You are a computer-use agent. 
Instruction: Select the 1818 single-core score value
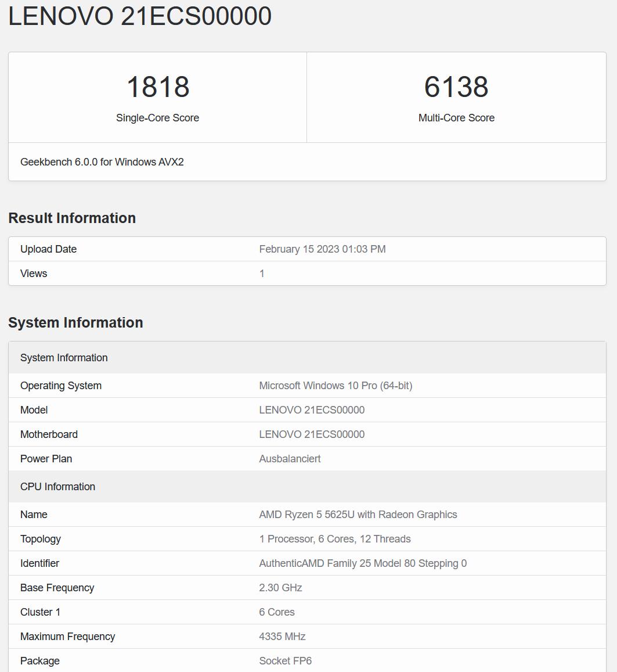[158, 87]
